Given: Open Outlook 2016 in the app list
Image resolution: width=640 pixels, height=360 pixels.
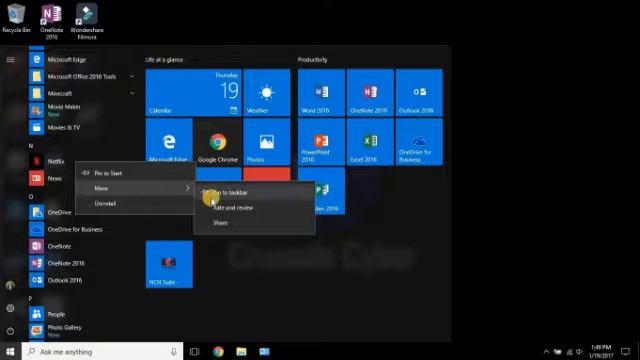Looking at the screenshot, I should (82, 280).
